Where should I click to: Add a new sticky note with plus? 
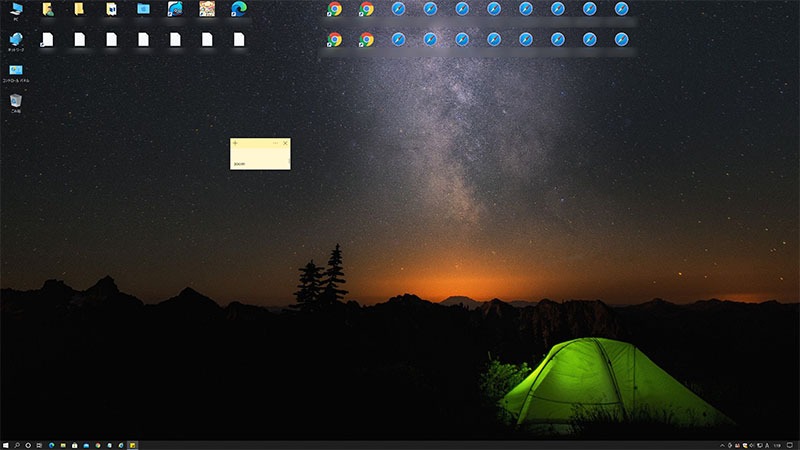235,143
